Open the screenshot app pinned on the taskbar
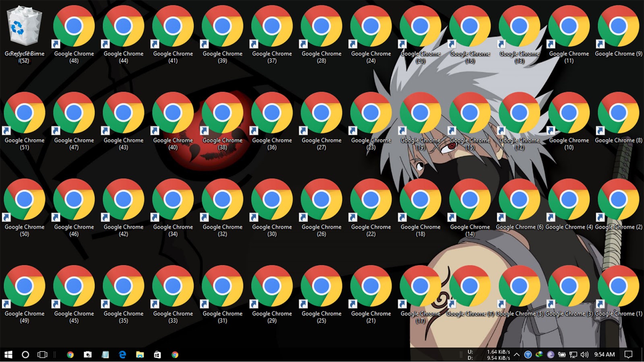Image resolution: width=644 pixels, height=362 pixels. (x=88, y=354)
